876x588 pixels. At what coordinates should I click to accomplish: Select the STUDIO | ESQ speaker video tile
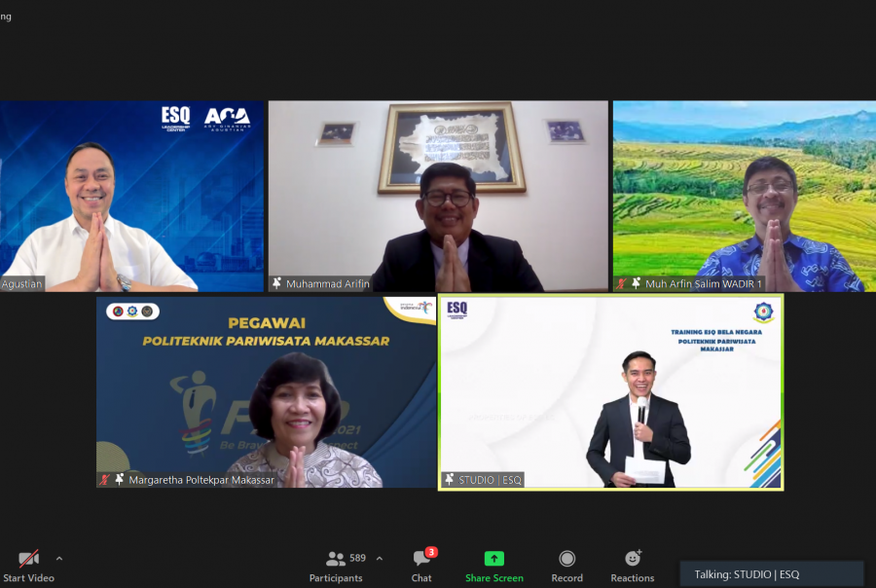[610, 389]
